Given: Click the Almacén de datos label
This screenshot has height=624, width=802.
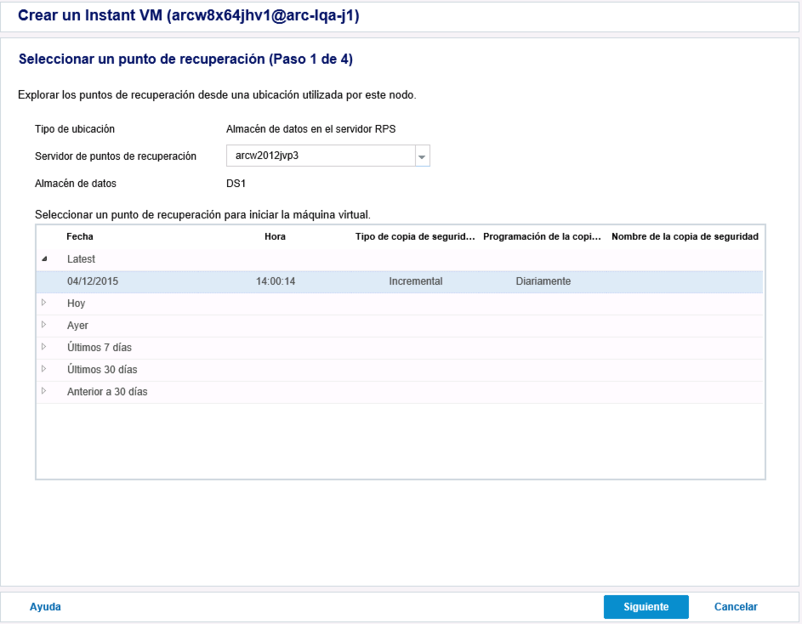Looking at the screenshot, I should click(x=76, y=183).
